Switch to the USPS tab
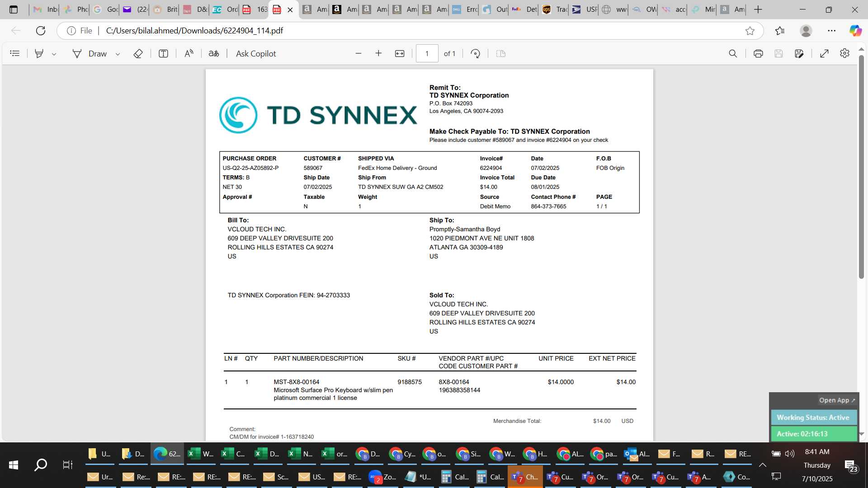Viewport: 868px width, 488px height. (583, 9)
